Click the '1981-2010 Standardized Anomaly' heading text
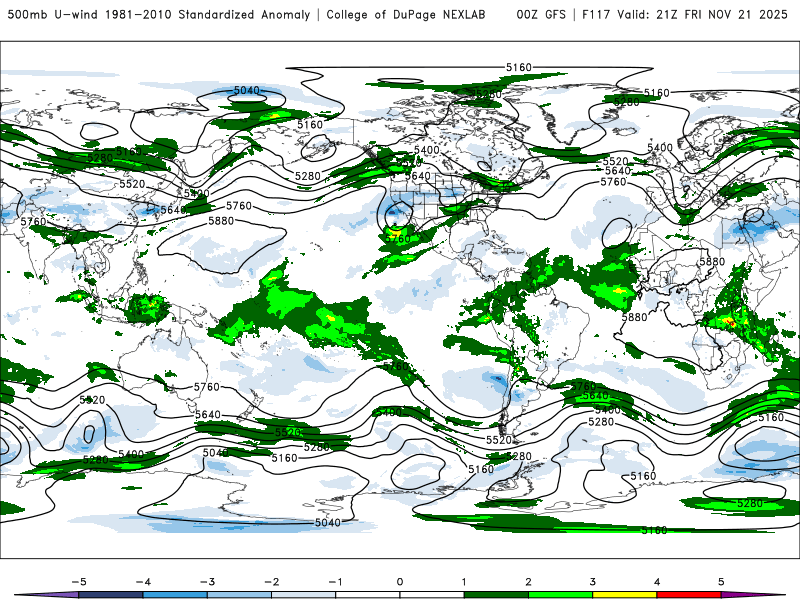800x600 pixels. [x=208, y=14]
